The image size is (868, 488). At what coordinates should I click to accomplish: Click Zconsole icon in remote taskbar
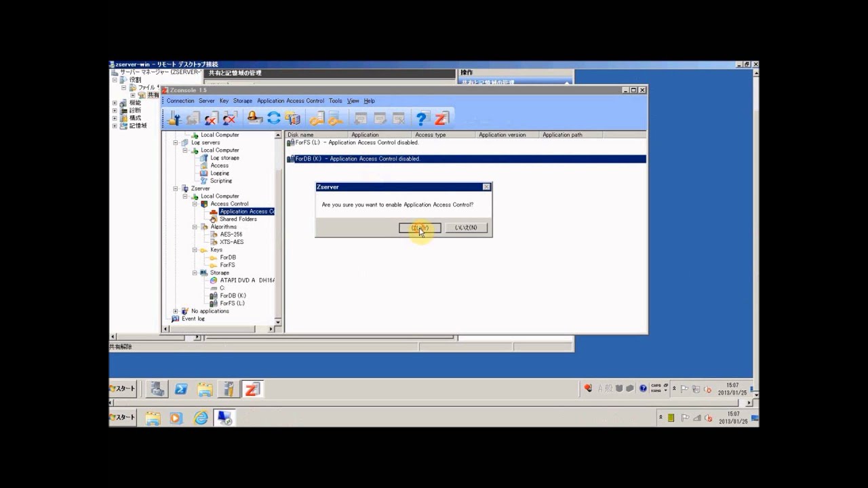point(252,389)
